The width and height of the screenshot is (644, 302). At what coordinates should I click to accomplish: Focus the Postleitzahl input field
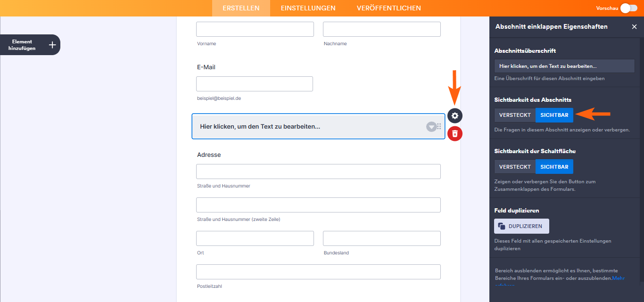pyautogui.click(x=318, y=272)
